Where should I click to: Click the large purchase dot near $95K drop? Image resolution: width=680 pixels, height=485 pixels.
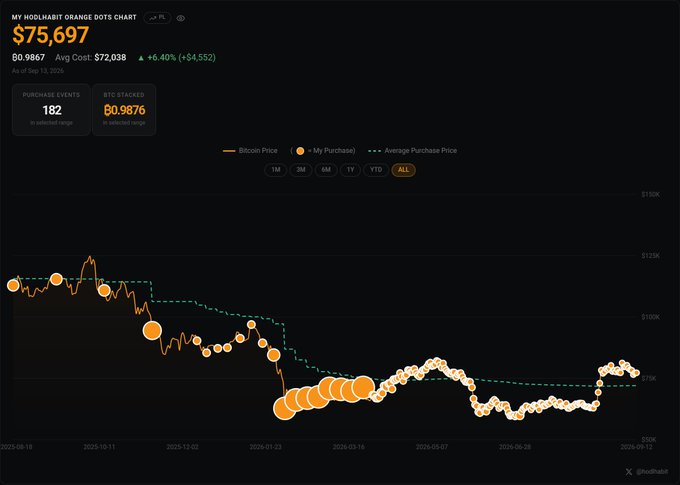152,331
